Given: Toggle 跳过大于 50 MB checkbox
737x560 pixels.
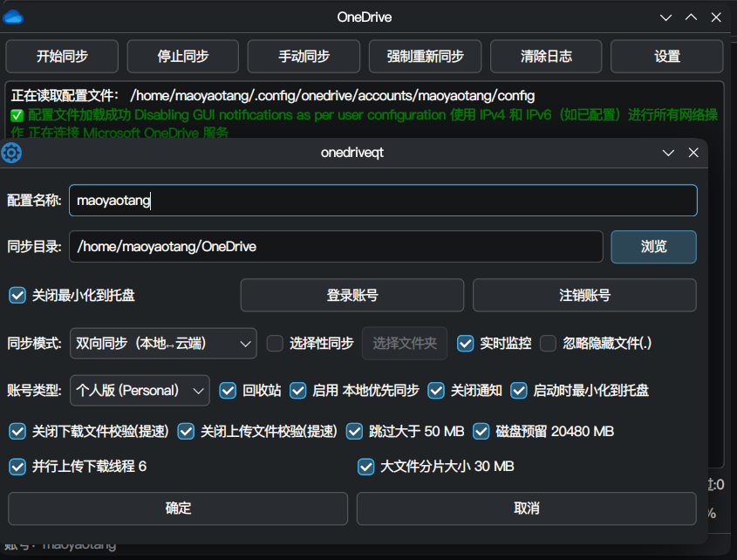Looking at the screenshot, I should tap(354, 431).
